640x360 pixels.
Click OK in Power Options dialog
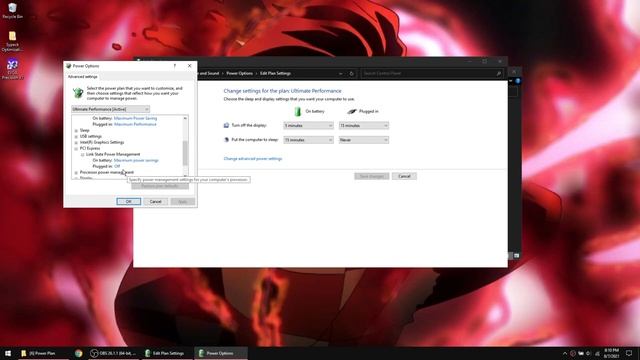[x=129, y=202]
